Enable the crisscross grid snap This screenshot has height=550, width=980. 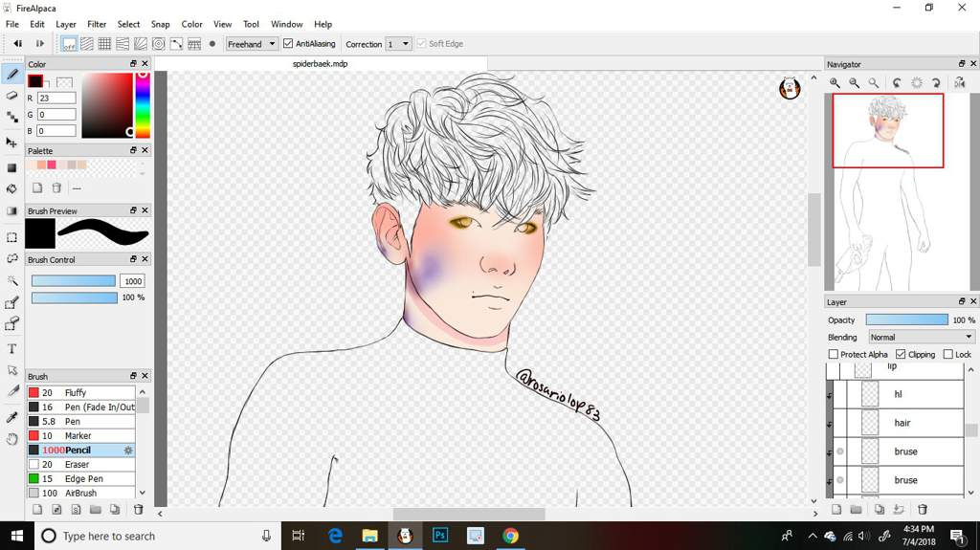point(104,44)
